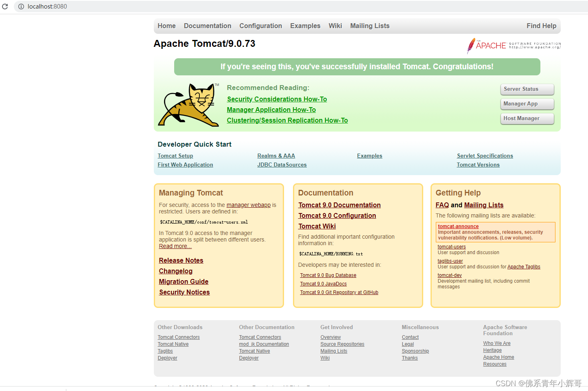Open Manager Application How-To link
This screenshot has height=391, width=588.
pos(271,110)
